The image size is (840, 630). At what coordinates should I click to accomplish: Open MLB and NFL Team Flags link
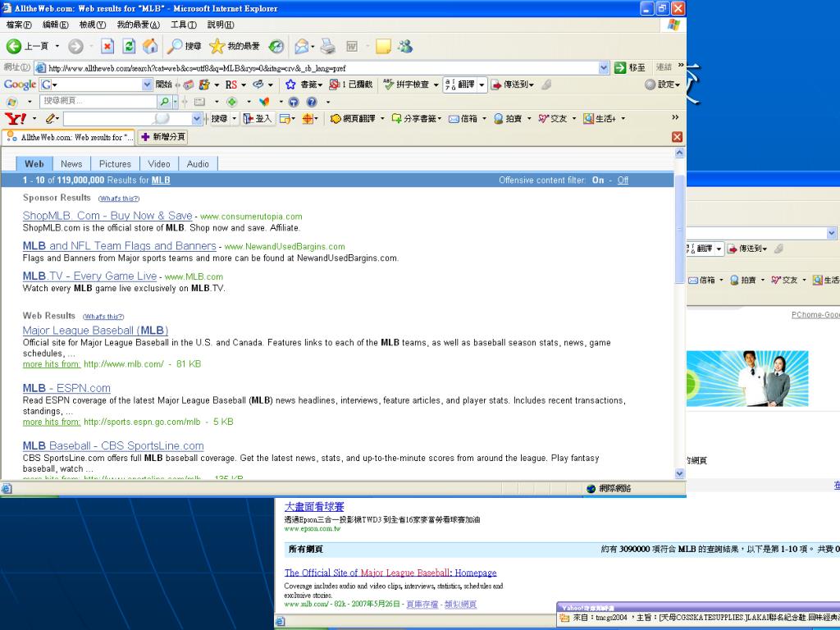click(120, 246)
